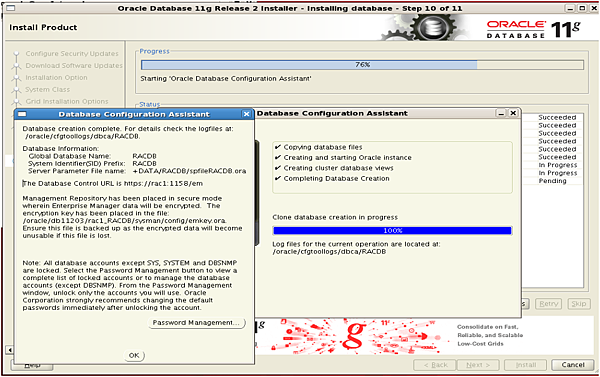Select Grid Installation Options step
Screen dimensions: 600x377
(67, 101)
